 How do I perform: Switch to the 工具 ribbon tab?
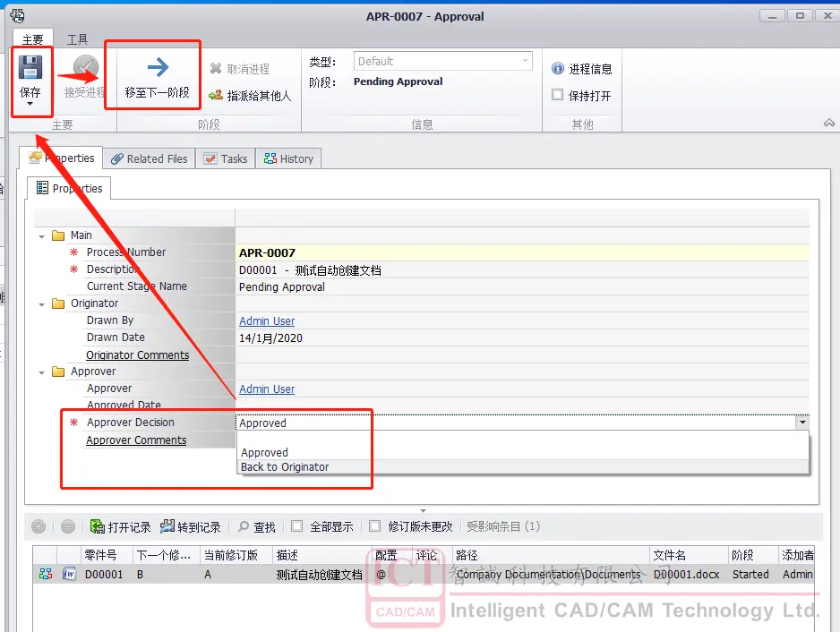tap(77, 39)
